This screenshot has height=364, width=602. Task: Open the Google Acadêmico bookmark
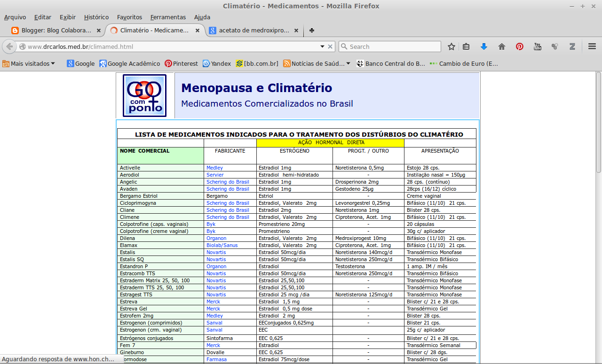click(129, 63)
